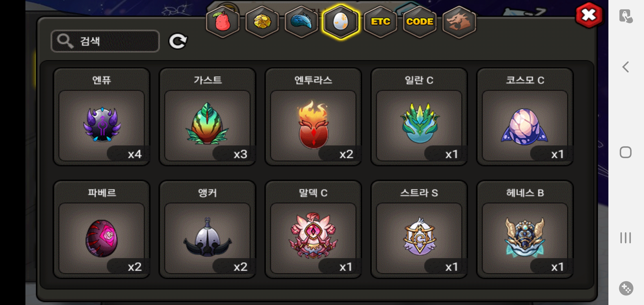The width and height of the screenshot is (644, 305).
Task: Select the 스트라 S egg
Action: coord(419,229)
